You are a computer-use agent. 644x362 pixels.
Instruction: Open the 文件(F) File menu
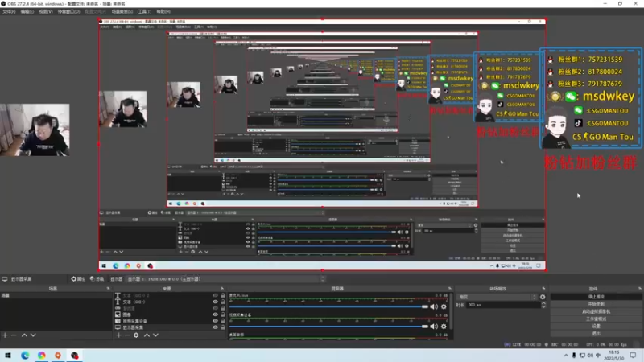pyautogui.click(x=9, y=11)
